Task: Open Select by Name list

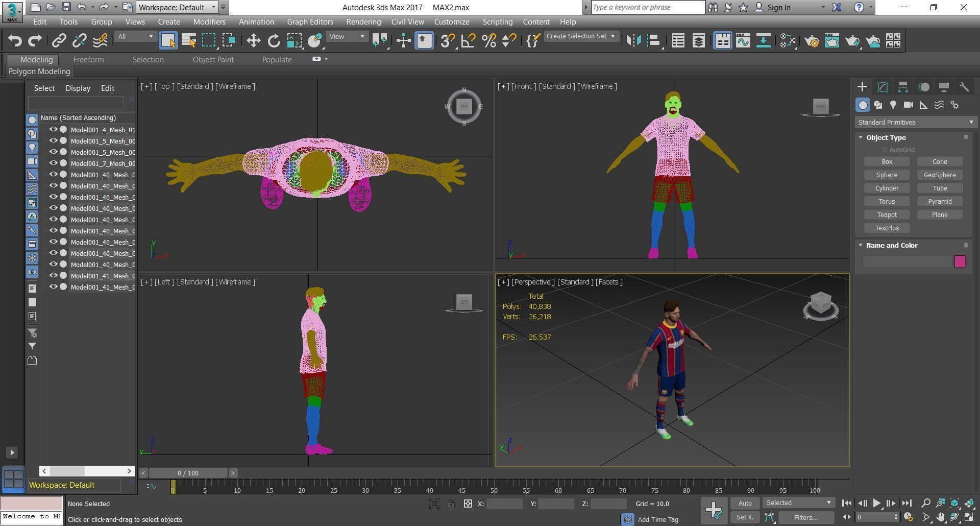Action: (189, 40)
